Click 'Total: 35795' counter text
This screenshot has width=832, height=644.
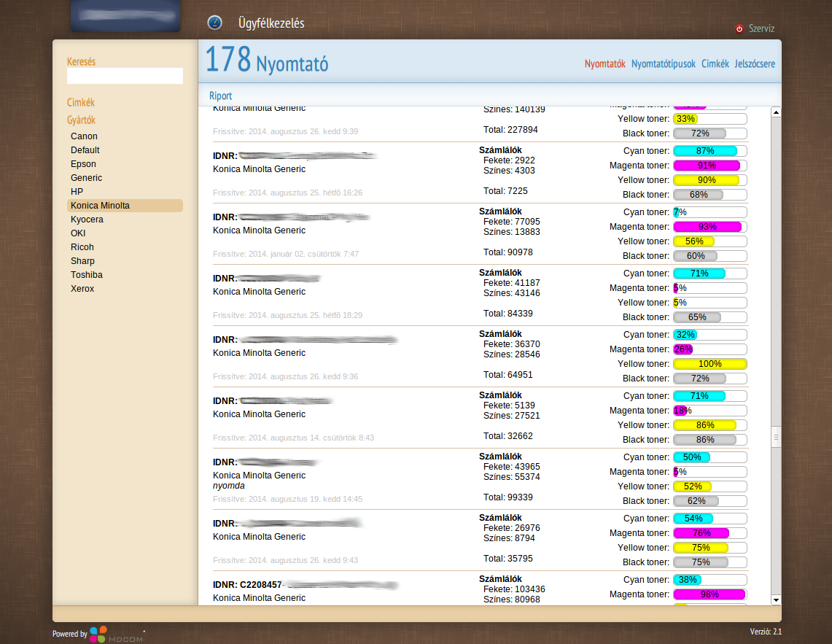click(508, 559)
